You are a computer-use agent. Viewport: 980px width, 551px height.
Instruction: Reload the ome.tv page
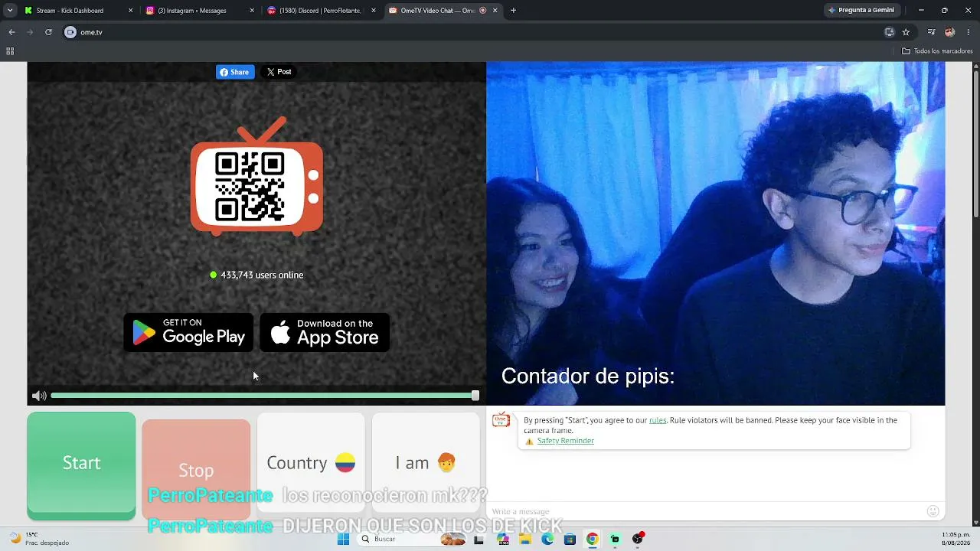click(48, 32)
